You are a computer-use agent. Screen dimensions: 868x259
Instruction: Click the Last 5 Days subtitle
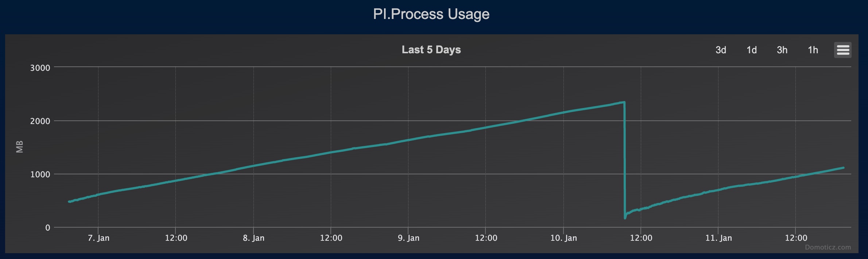431,50
